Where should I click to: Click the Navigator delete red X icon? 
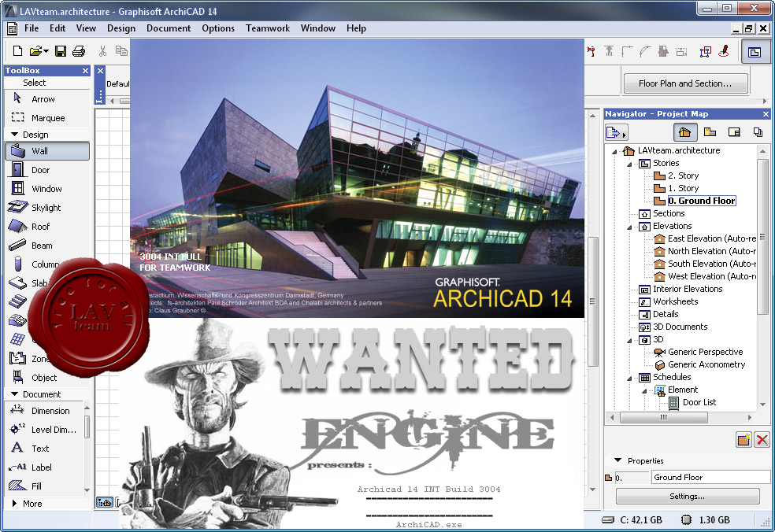[x=762, y=439]
